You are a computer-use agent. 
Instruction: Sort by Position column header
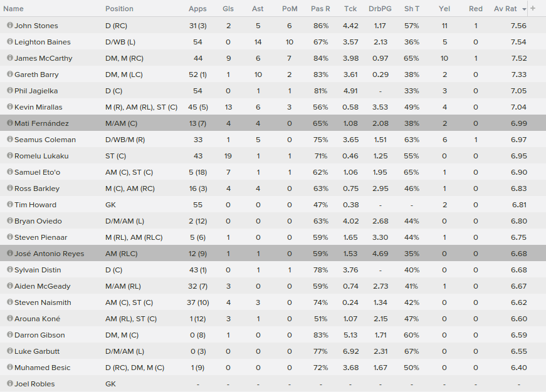tap(119, 9)
